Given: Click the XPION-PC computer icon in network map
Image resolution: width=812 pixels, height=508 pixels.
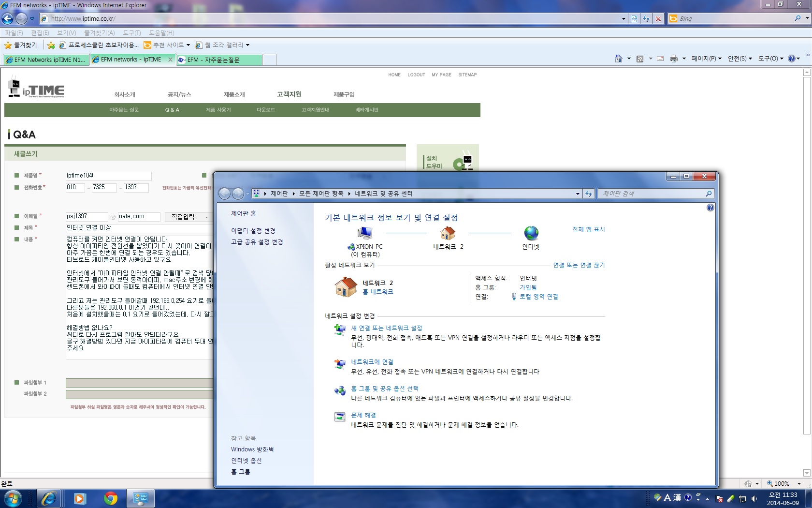Looking at the screenshot, I should (365, 234).
